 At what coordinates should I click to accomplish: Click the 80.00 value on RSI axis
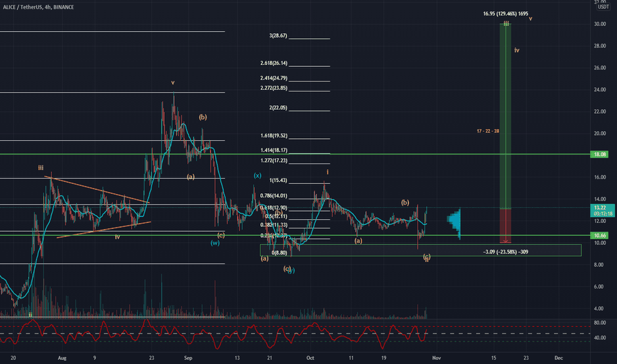coord(600,323)
